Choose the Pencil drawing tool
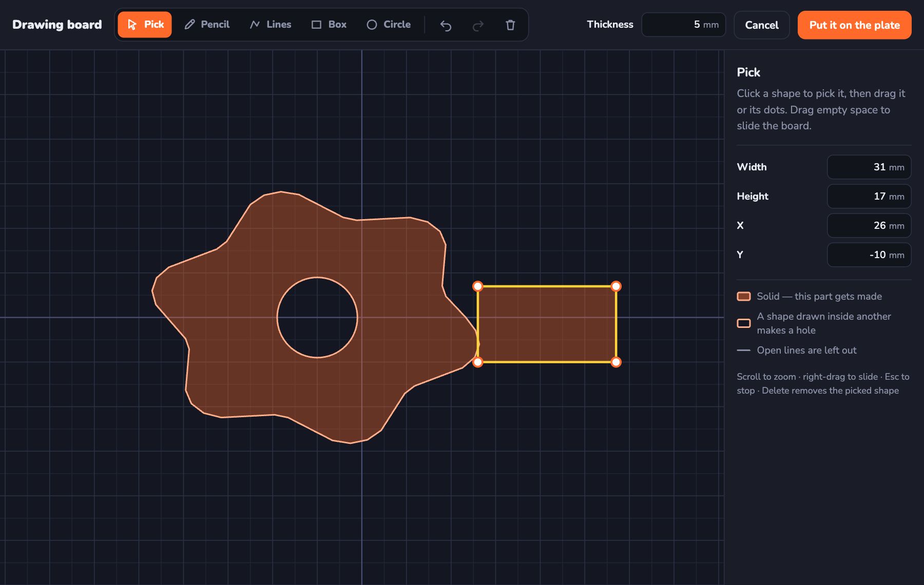The width and height of the screenshot is (924, 585). click(207, 25)
